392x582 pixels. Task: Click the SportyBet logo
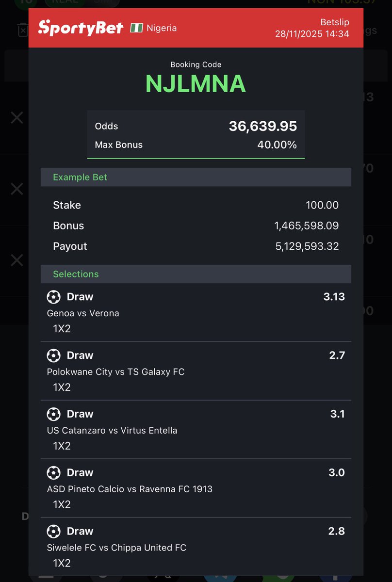click(81, 28)
